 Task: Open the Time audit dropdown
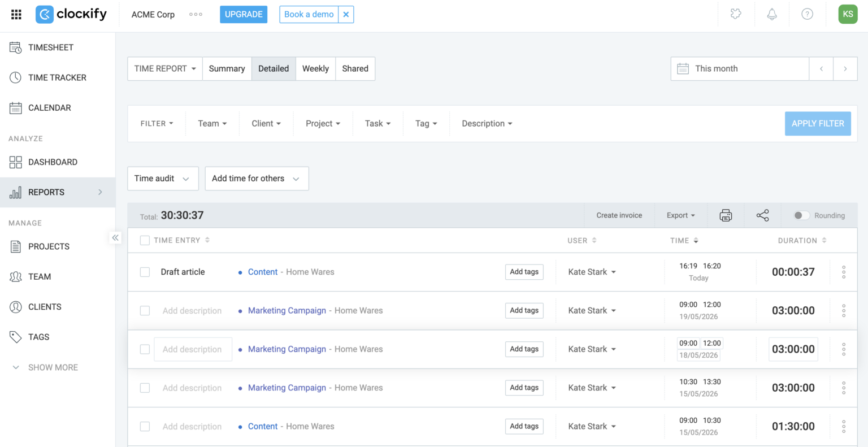(x=163, y=179)
